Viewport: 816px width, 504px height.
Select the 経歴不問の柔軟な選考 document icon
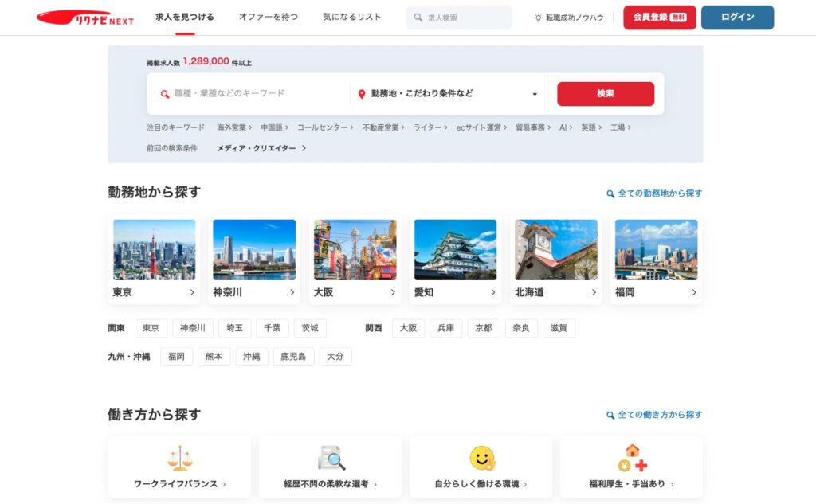[x=331, y=458]
